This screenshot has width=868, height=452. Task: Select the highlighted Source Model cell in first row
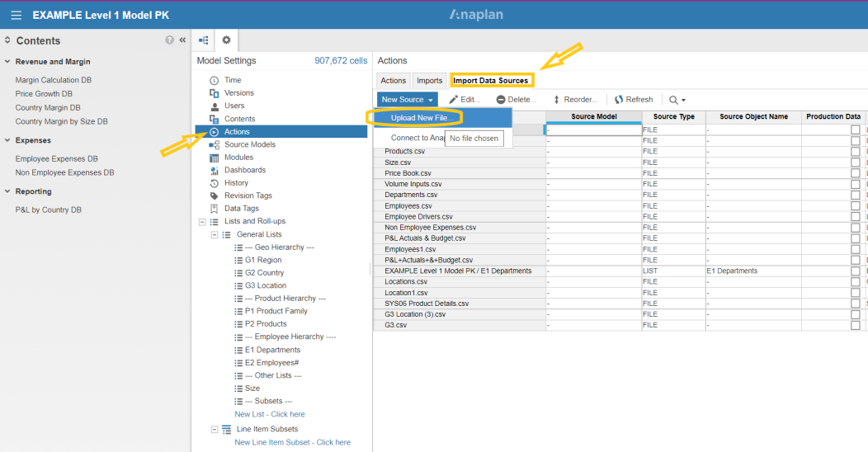click(593, 130)
